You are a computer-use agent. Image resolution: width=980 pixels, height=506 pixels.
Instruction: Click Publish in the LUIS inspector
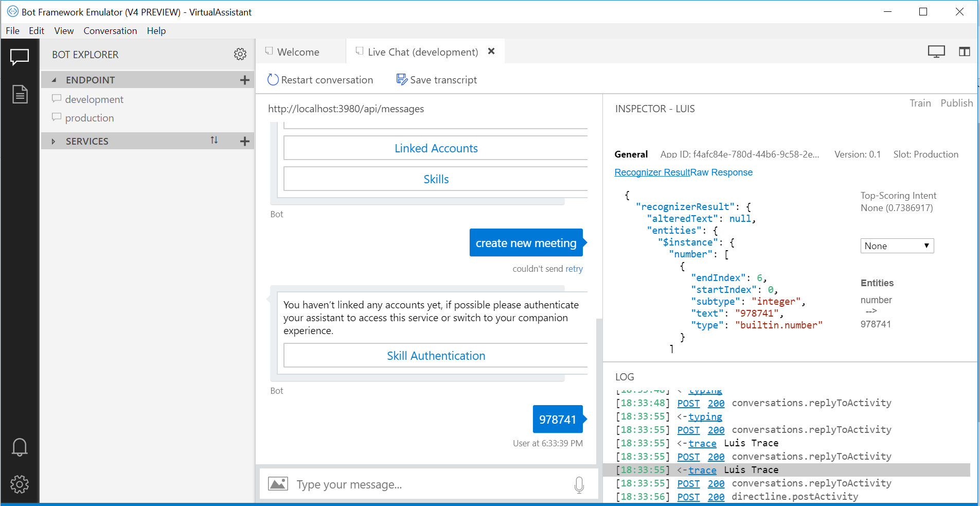[x=957, y=103]
